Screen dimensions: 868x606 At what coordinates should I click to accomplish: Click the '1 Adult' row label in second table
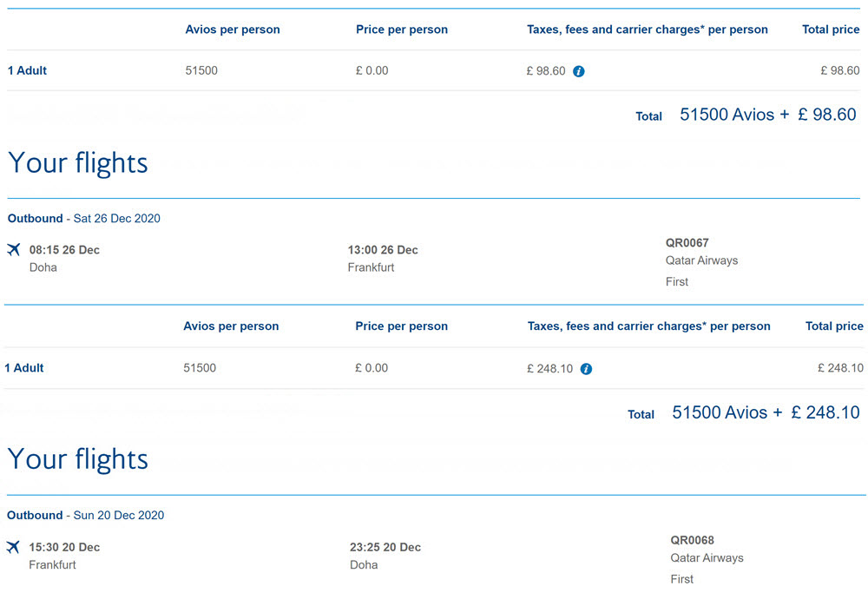click(23, 368)
